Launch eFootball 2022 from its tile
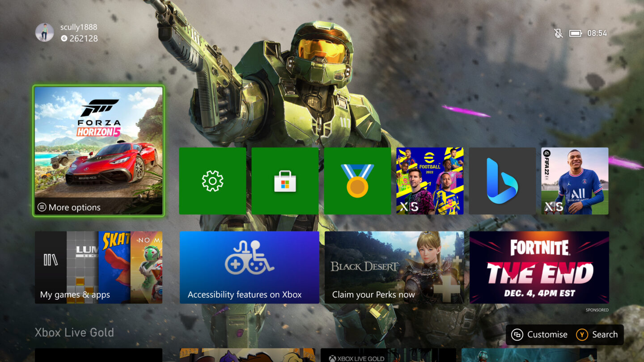 (x=430, y=181)
